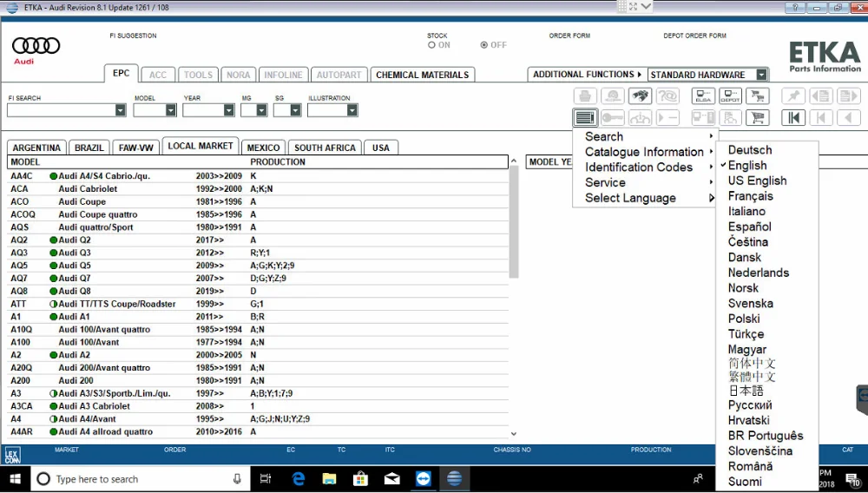Open the ILLUSTRATION dropdown
The height and width of the screenshot is (493, 868).
pyautogui.click(x=352, y=110)
